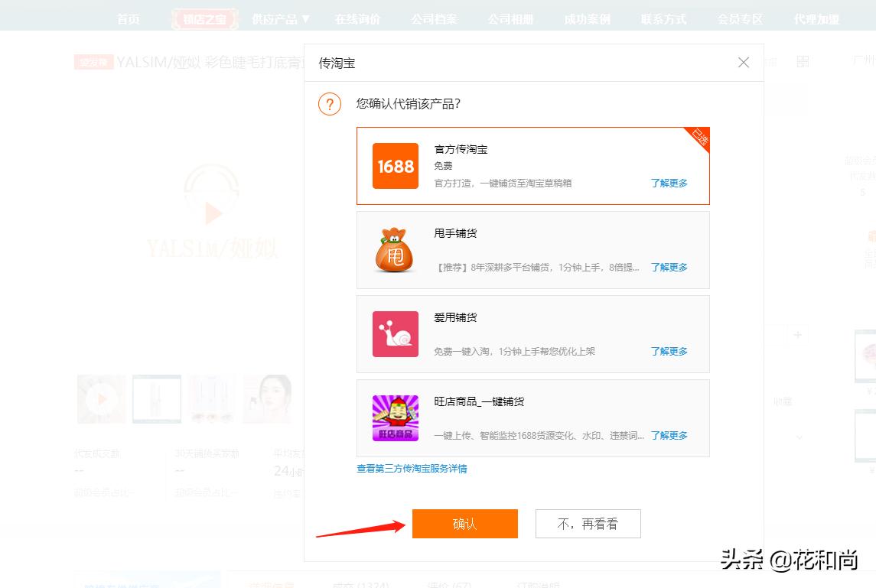Open 了解更多 for 官方传淘宝
This screenshot has width=876, height=588.
point(669,184)
